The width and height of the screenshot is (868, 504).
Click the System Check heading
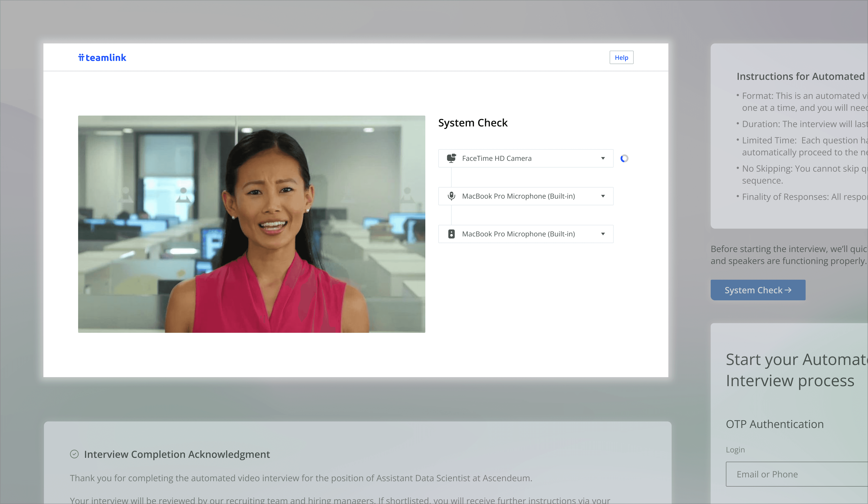click(473, 123)
